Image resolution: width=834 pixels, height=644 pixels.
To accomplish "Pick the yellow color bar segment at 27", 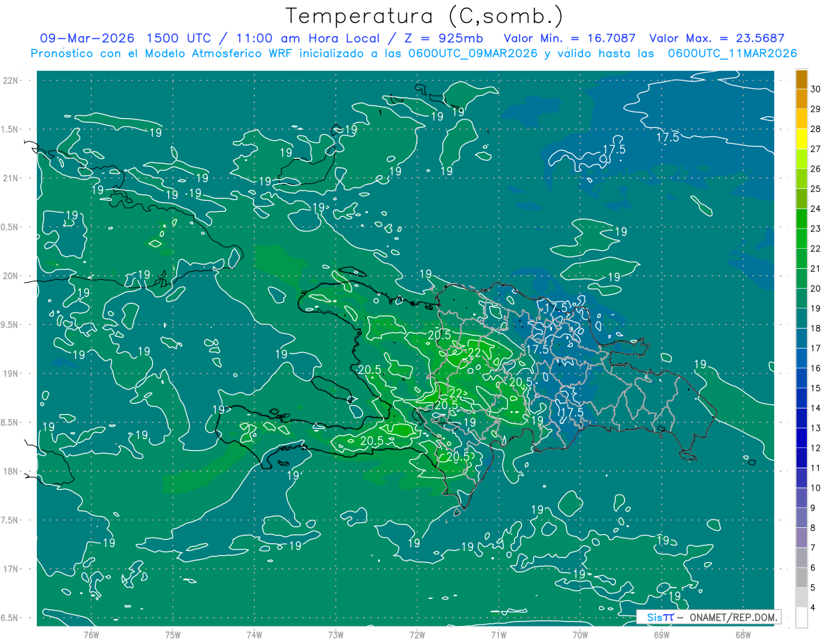I will point(801,139).
